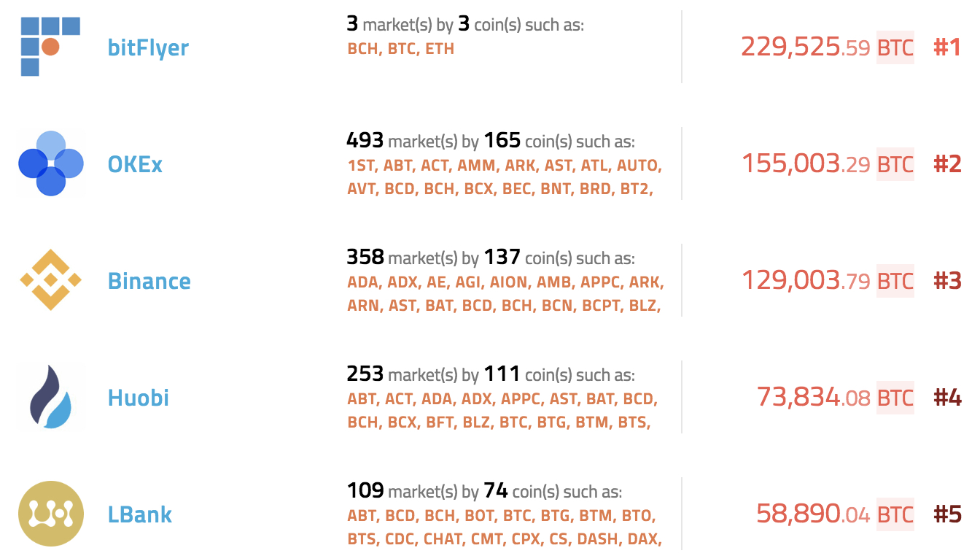This screenshot has height=556, width=980.
Task: Click the Binance logo icon
Action: click(50, 280)
